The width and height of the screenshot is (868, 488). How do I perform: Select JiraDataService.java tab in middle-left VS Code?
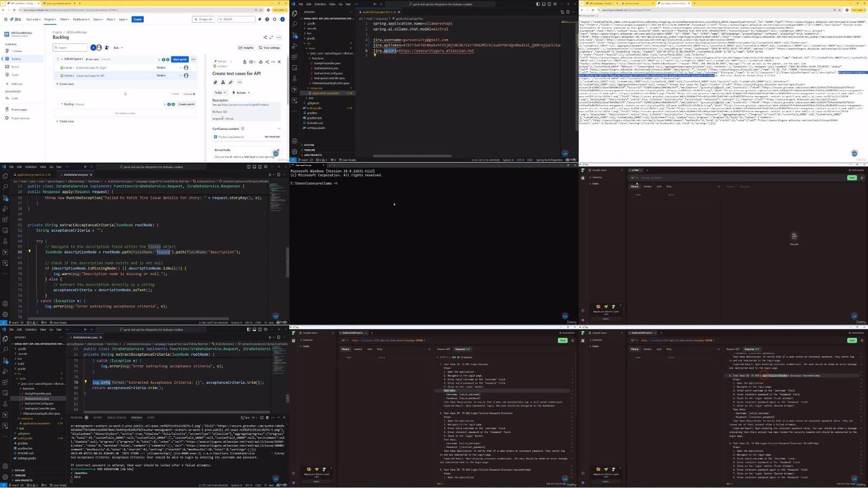tap(75, 175)
